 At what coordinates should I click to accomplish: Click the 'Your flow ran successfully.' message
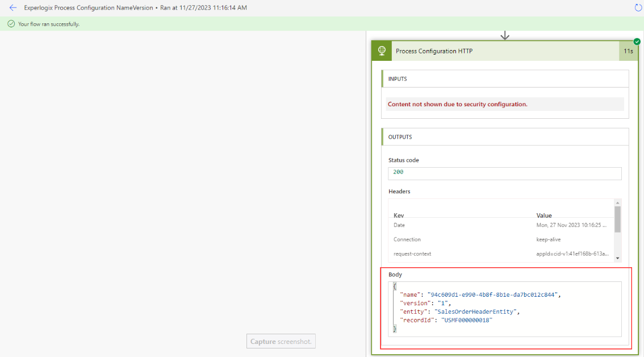click(x=49, y=24)
